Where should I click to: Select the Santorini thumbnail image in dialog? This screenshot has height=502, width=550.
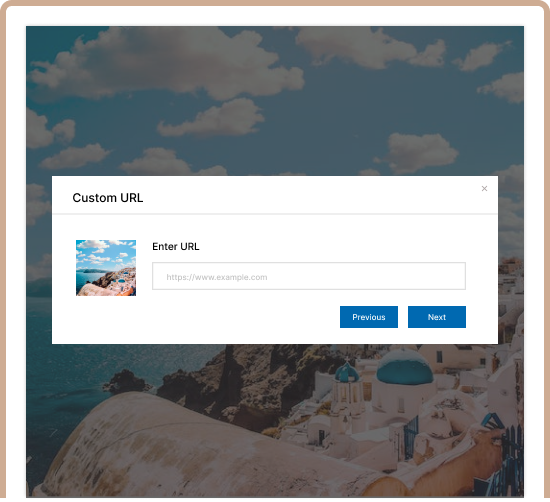pyautogui.click(x=106, y=268)
